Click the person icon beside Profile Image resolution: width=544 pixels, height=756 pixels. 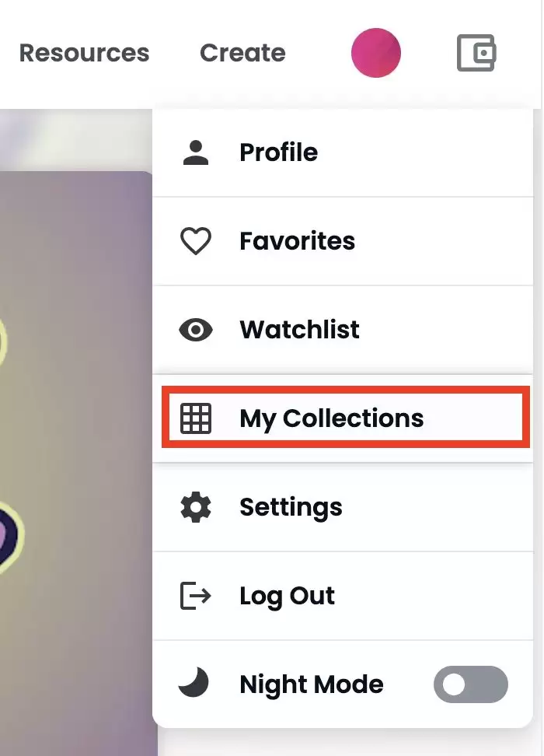pos(196,152)
